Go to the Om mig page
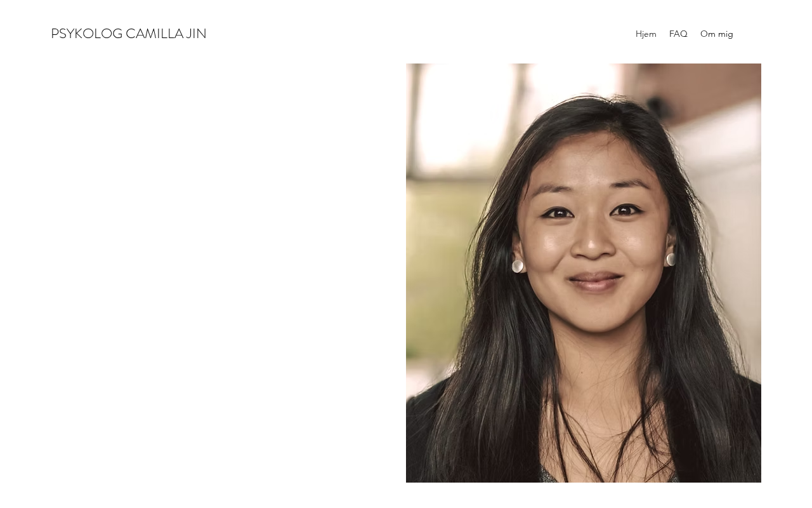The image size is (812, 508). coord(717,34)
